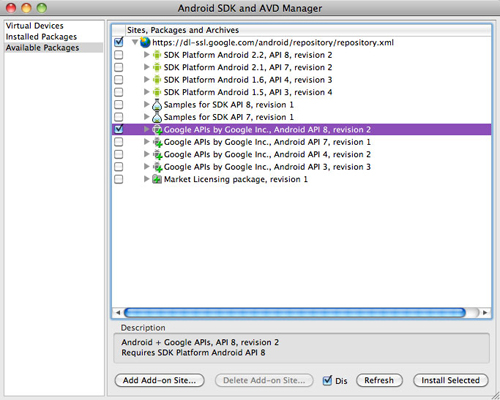The width and height of the screenshot is (500, 400).
Task: Check the SDK Platform Android 1.5 checkbox
Action: click(x=119, y=92)
